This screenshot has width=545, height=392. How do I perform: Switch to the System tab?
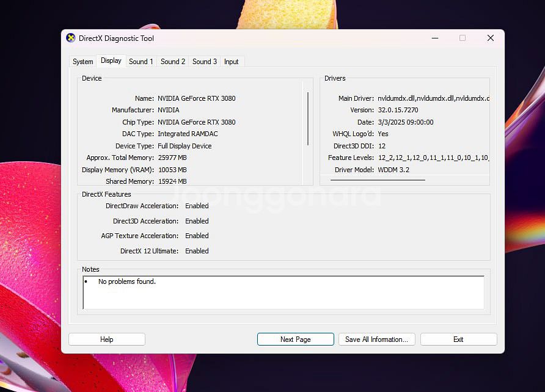click(x=82, y=62)
